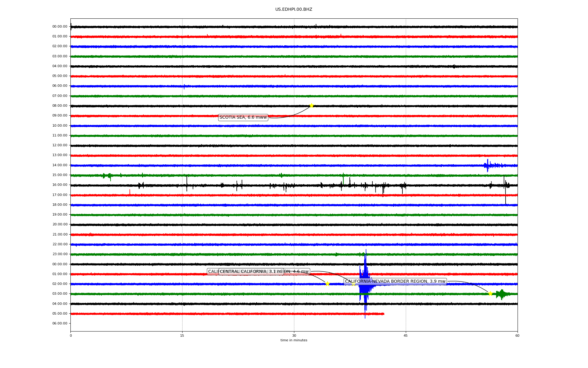Click the SCOTIA SEA, 6.6 mww annotation box
The width and height of the screenshot is (588, 368).
tap(243, 117)
